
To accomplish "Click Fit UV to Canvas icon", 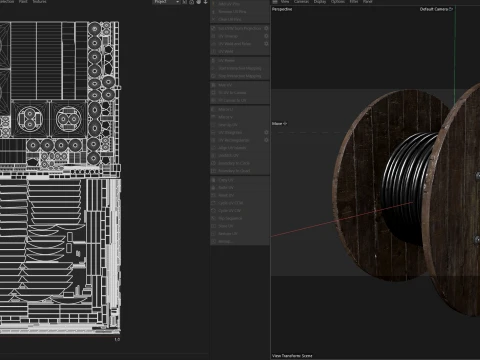I will tap(214, 93).
